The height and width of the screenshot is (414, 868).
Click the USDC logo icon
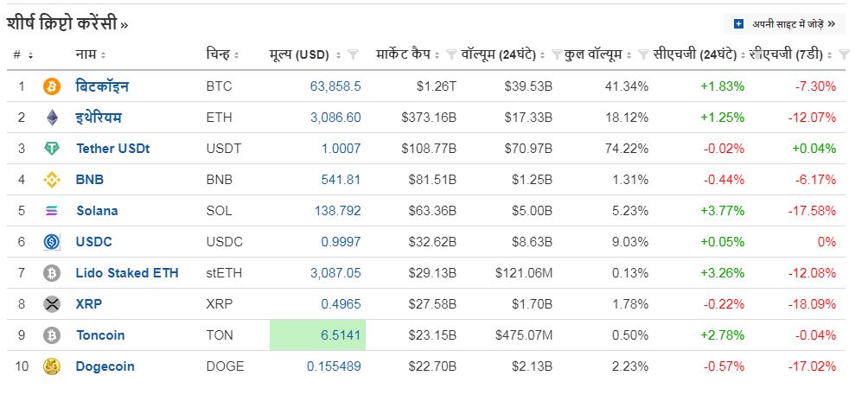click(52, 242)
